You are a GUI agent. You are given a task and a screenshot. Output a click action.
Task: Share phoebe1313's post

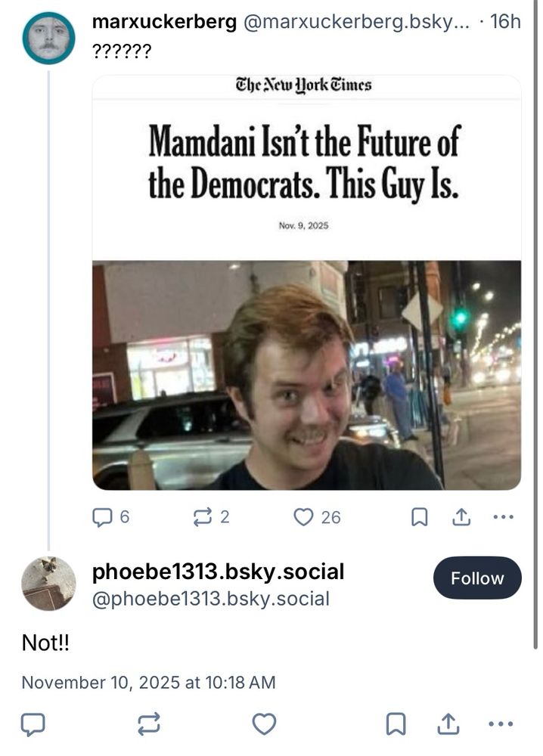point(447,725)
